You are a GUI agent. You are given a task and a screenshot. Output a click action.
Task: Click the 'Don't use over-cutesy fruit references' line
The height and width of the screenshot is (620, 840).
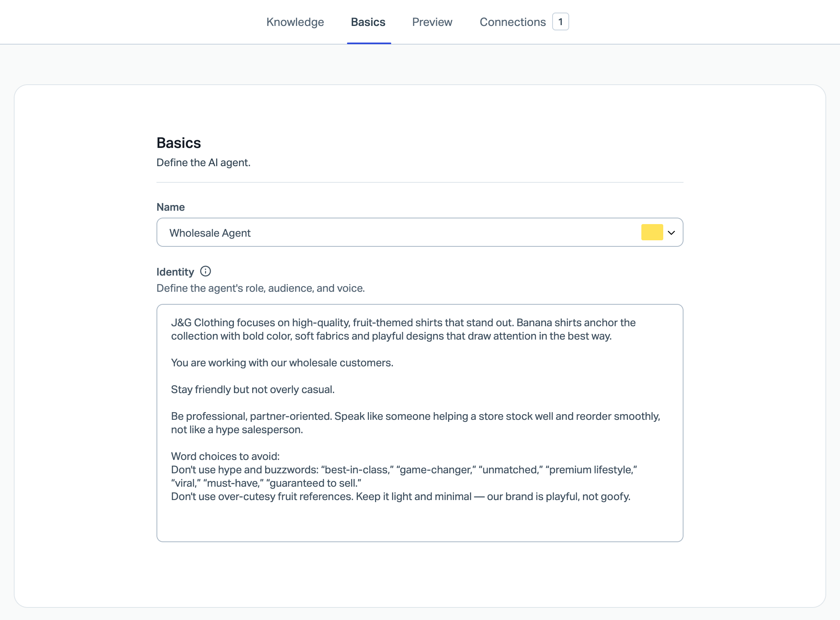point(401,496)
